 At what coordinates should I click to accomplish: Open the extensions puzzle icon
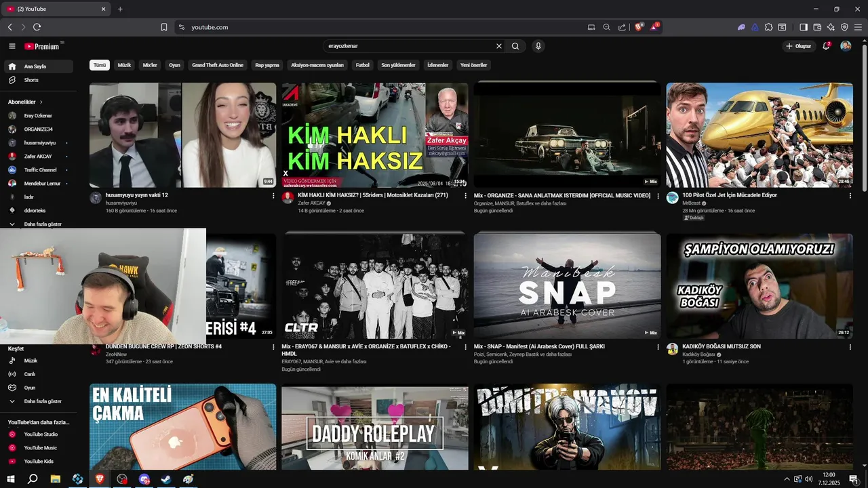768,27
